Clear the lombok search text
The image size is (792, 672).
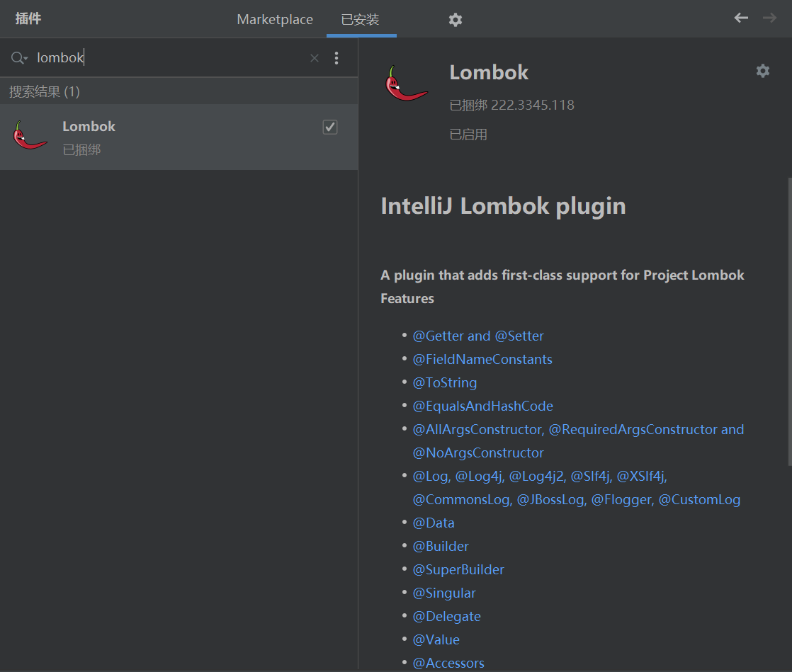pyautogui.click(x=315, y=58)
